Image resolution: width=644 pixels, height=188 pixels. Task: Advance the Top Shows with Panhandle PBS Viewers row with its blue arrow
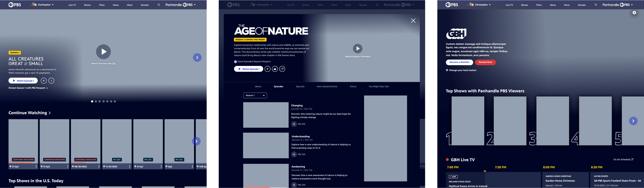click(x=633, y=121)
